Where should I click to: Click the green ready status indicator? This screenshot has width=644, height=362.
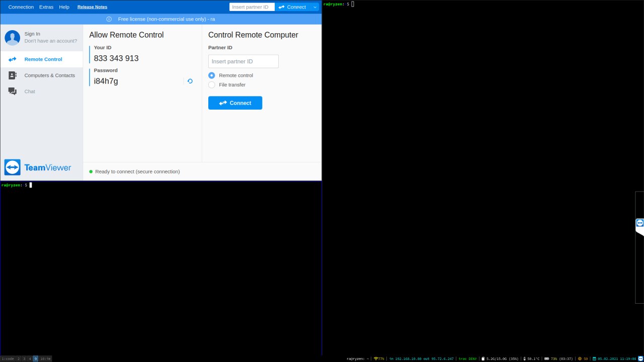point(91,171)
